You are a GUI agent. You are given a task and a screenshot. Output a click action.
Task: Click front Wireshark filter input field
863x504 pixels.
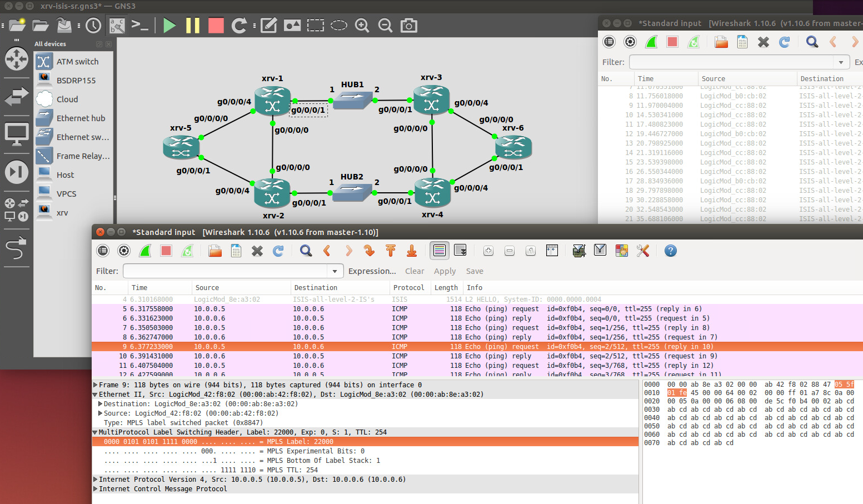point(226,271)
